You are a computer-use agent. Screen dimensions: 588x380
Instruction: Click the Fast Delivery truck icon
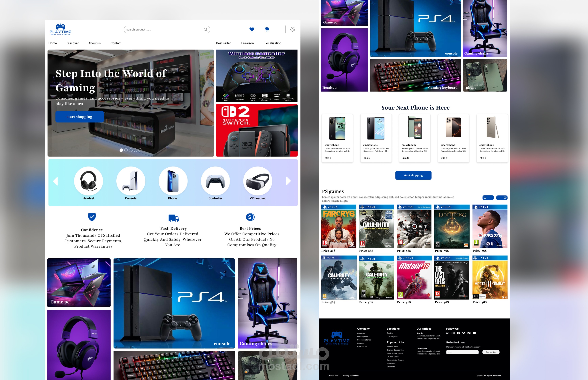point(174,218)
